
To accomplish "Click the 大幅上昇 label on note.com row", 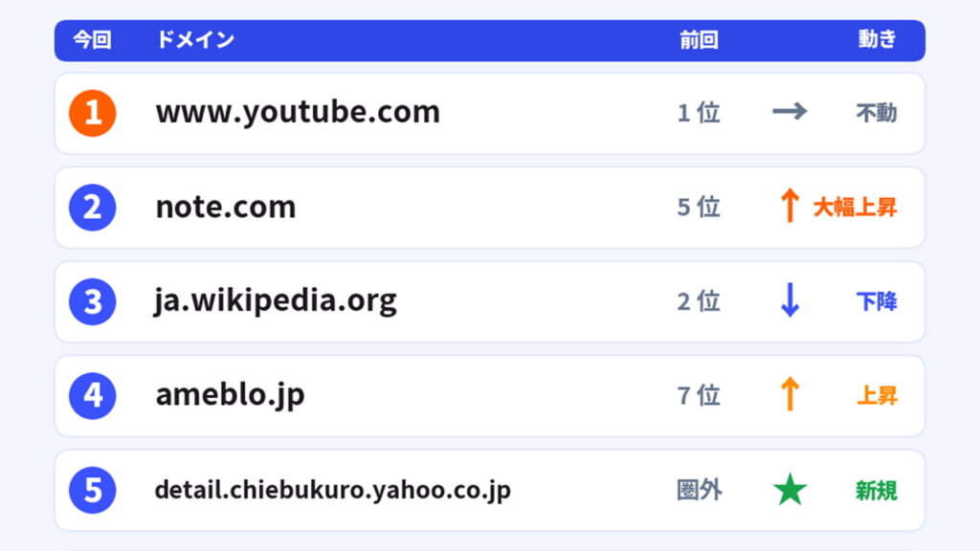I will tap(855, 208).
